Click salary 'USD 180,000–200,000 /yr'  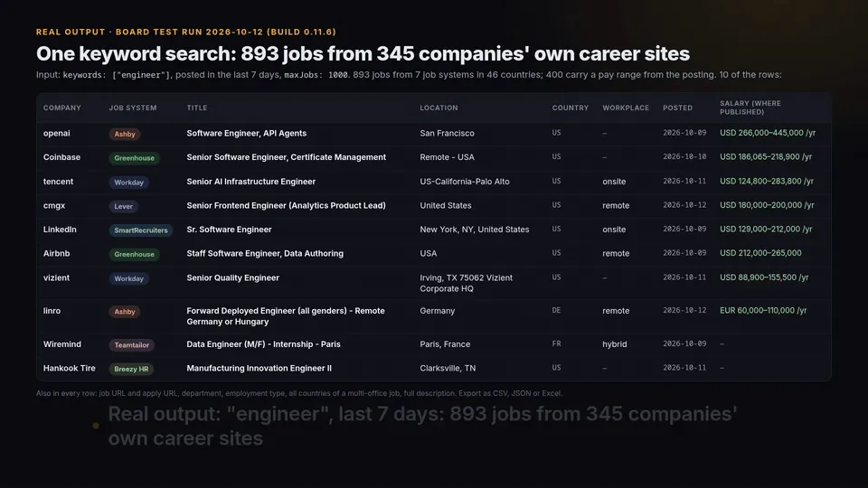click(x=767, y=205)
